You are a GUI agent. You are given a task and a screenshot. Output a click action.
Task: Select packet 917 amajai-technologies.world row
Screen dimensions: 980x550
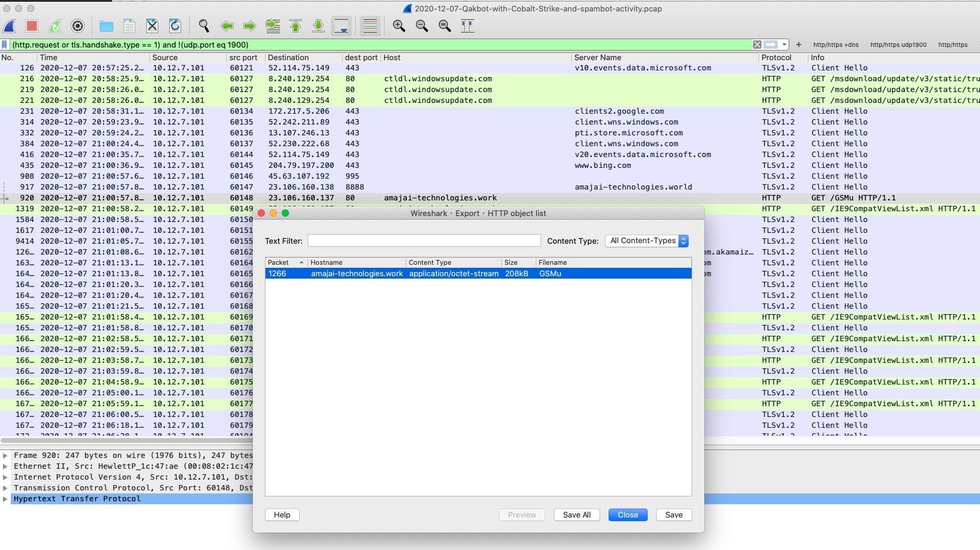(x=490, y=187)
